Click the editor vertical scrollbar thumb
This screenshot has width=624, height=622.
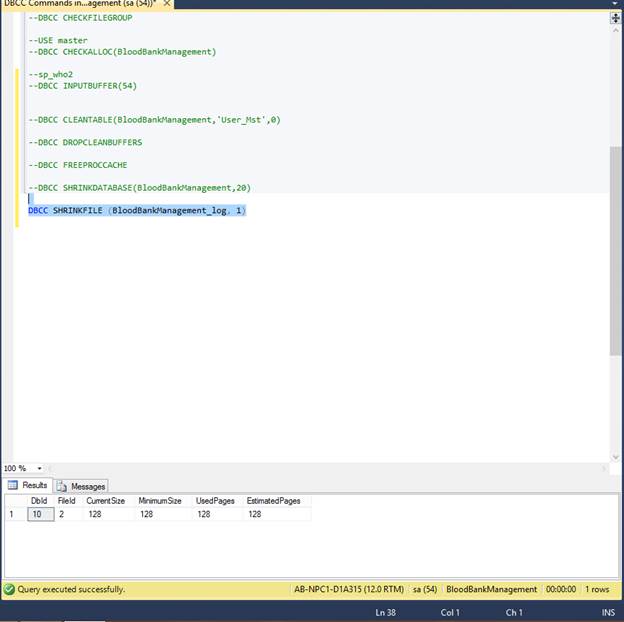tap(616, 251)
